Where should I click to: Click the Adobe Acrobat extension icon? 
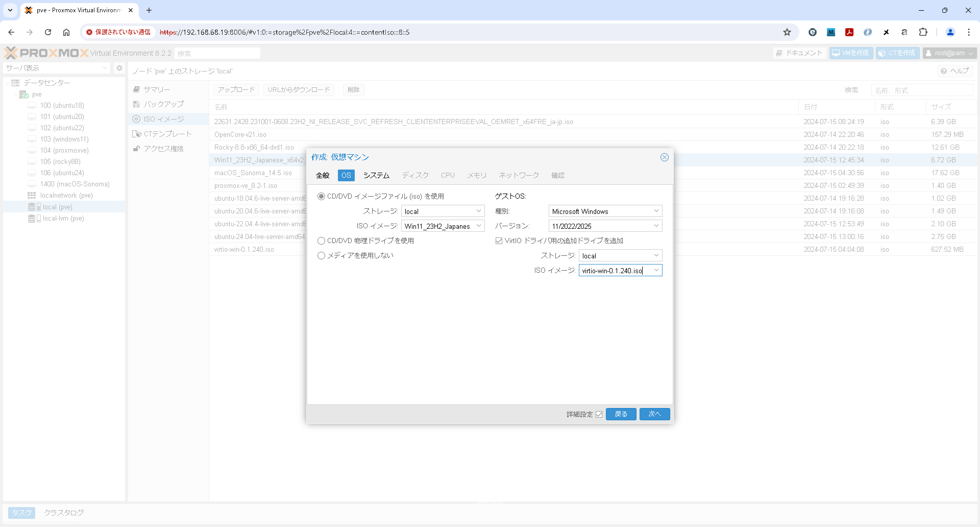(849, 32)
